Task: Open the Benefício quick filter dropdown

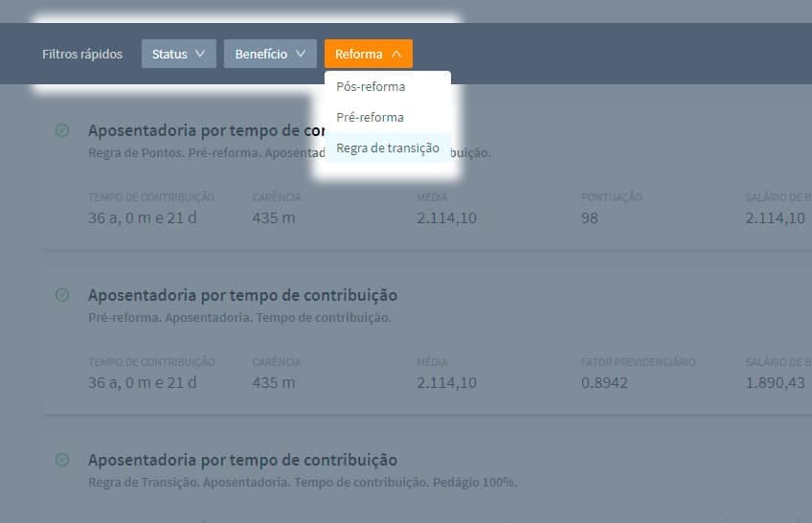Action: [x=270, y=54]
